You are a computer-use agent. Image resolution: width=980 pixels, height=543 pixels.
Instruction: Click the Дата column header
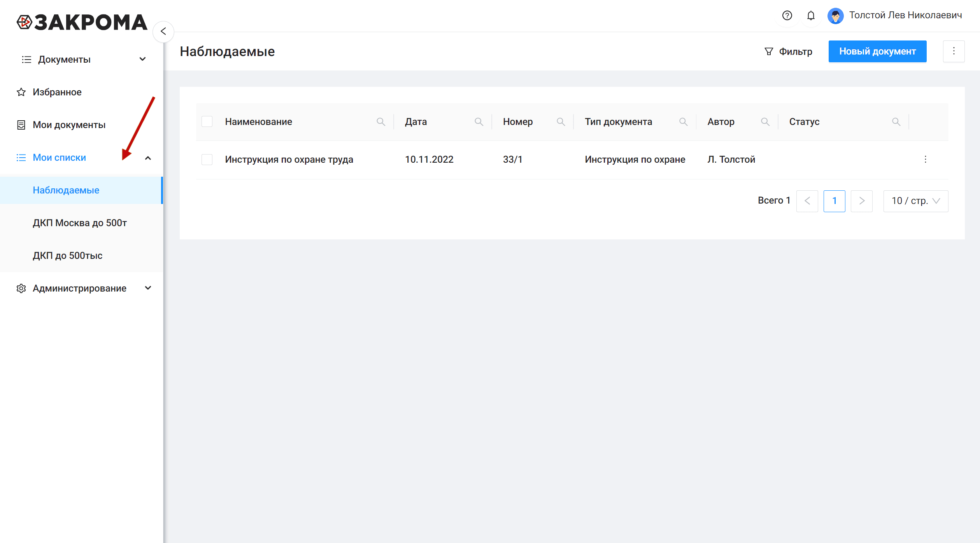click(416, 122)
